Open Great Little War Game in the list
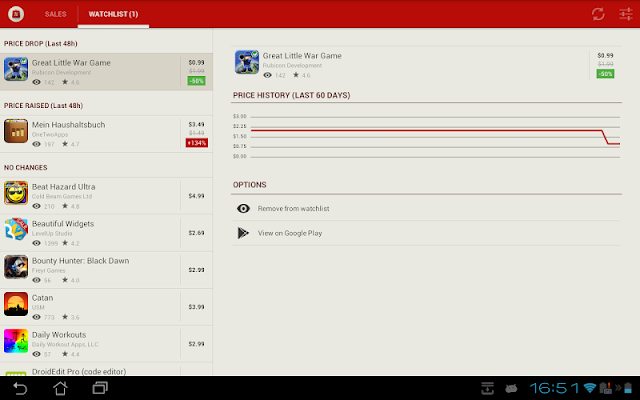Image resolution: width=640 pixels, height=400 pixels. click(x=106, y=71)
